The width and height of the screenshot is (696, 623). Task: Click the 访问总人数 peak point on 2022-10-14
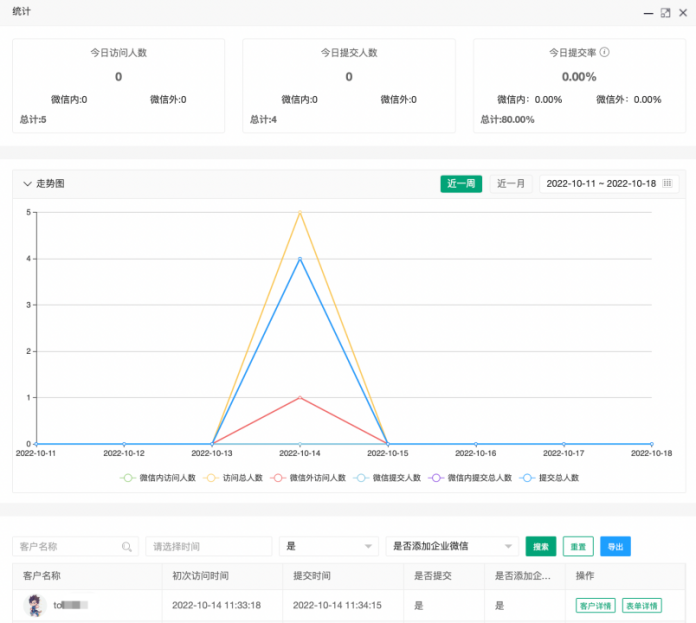click(300, 213)
